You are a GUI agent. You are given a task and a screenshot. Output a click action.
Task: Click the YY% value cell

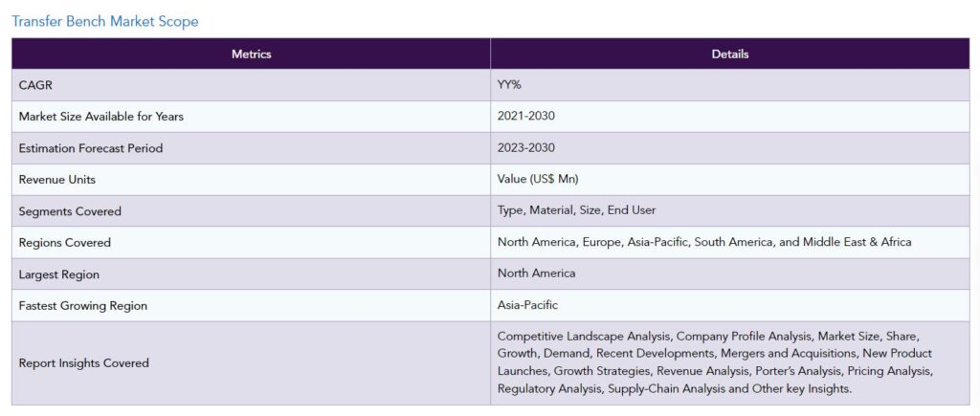tap(509, 85)
